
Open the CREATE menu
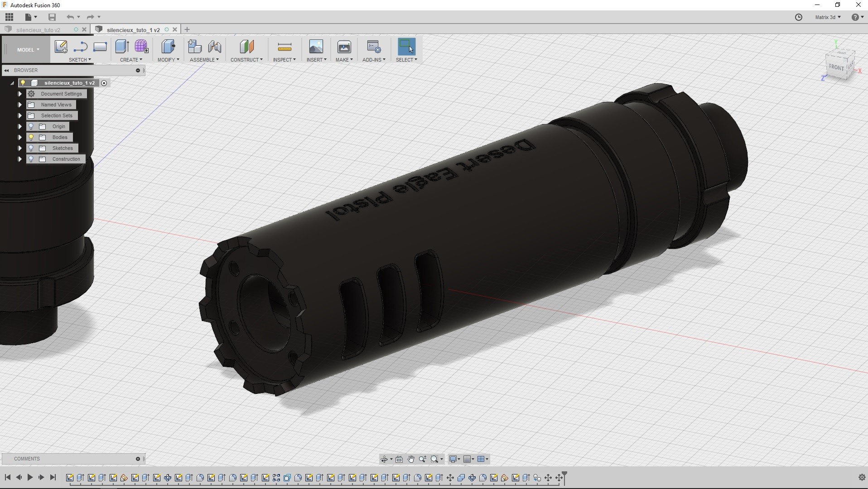[131, 60]
